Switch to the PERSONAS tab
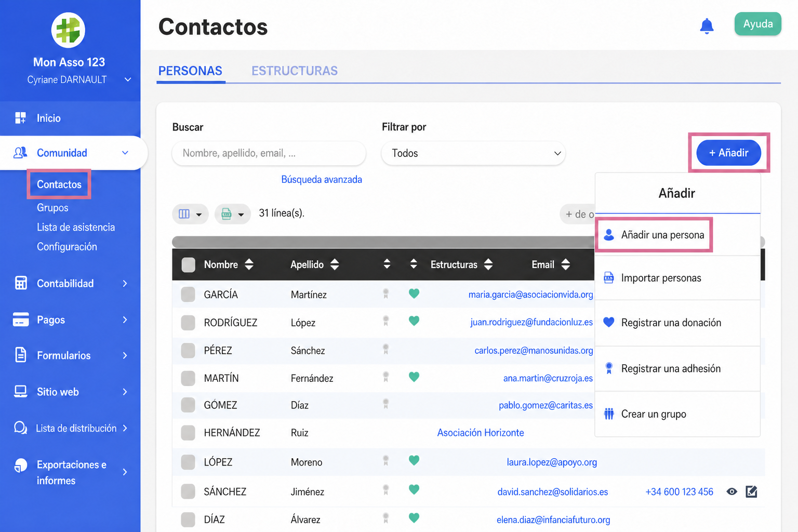 click(x=190, y=71)
